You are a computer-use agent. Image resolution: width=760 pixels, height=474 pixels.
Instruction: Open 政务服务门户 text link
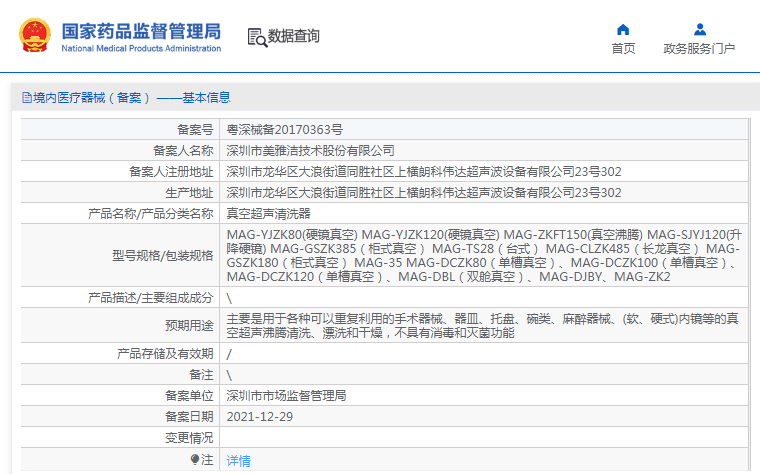pos(699,48)
